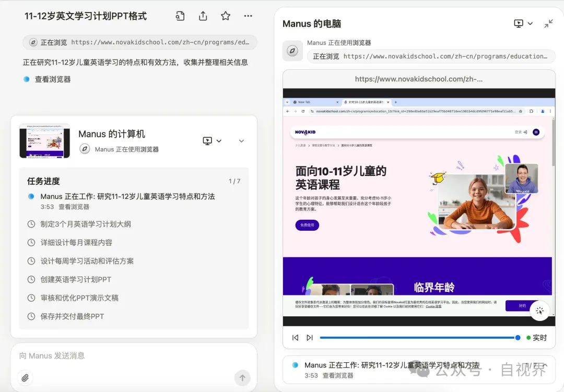Screen dimensions: 564x392
Task: Star this conversation using the star icon
Action: pos(225,16)
